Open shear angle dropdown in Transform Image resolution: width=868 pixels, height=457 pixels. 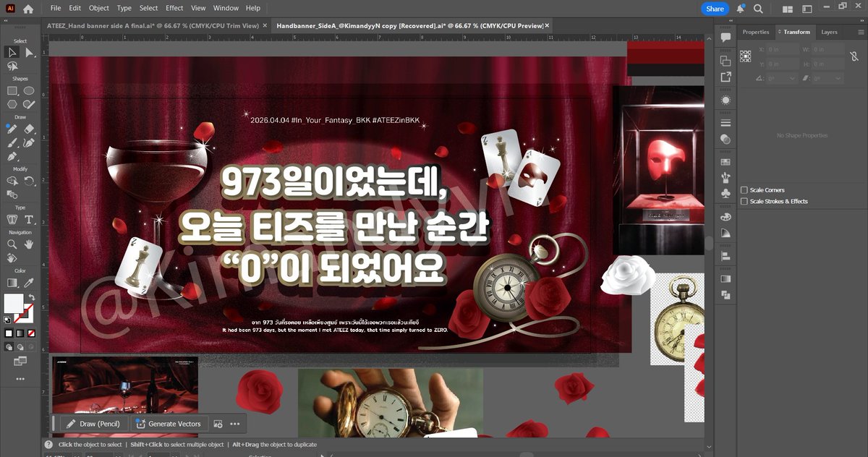(838, 78)
